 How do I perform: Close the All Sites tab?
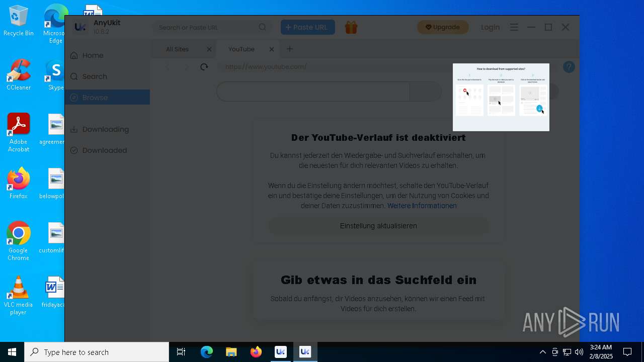(x=209, y=49)
